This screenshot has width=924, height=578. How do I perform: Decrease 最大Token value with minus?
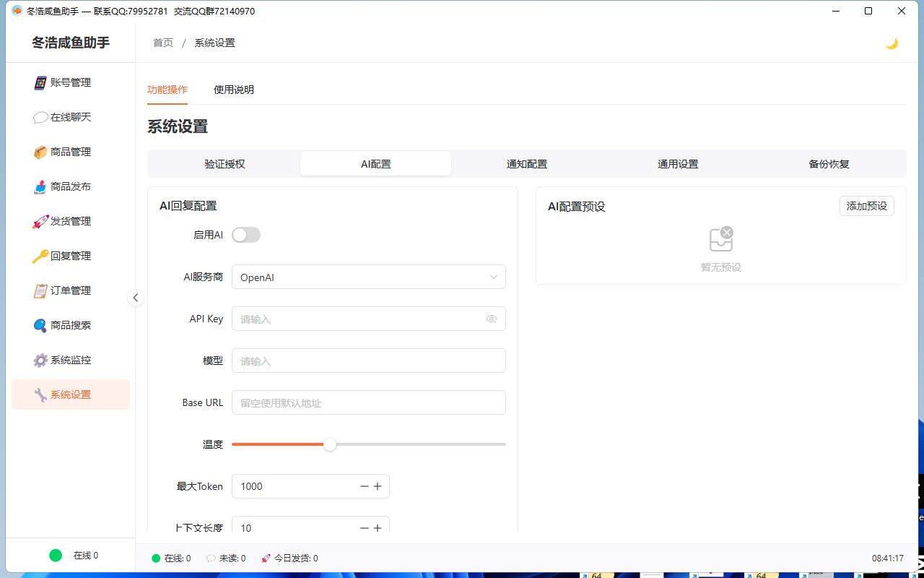pyautogui.click(x=365, y=486)
